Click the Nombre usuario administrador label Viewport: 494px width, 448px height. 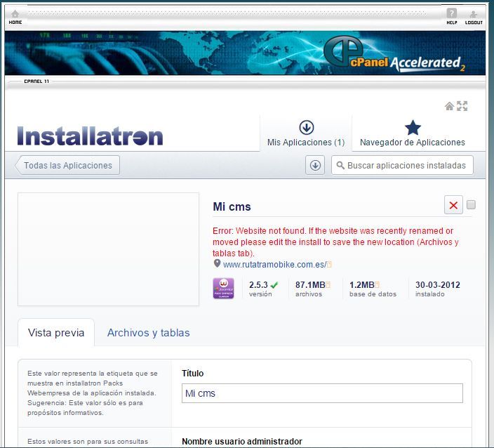[242, 441]
